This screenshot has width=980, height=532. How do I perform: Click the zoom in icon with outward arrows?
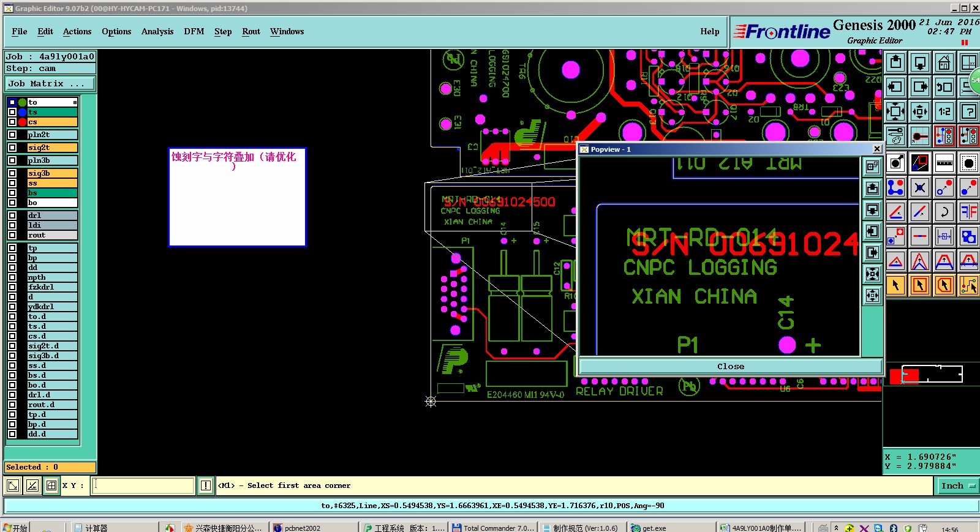click(x=895, y=111)
